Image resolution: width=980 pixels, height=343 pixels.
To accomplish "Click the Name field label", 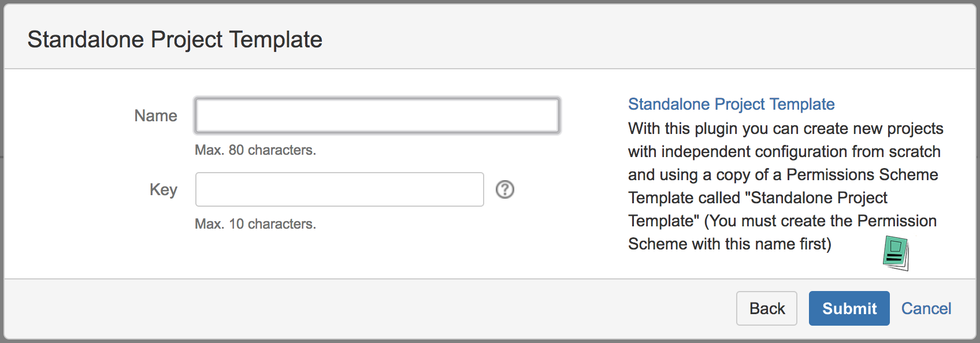I will point(155,115).
